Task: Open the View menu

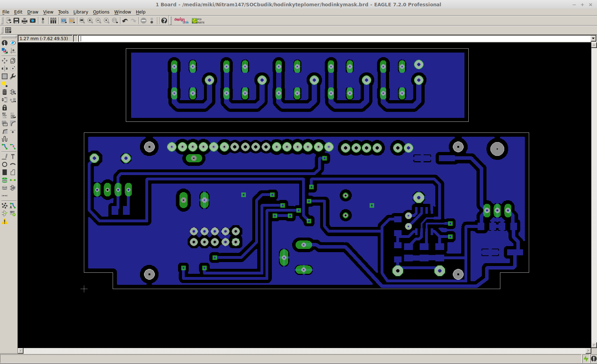Action: (x=48, y=12)
